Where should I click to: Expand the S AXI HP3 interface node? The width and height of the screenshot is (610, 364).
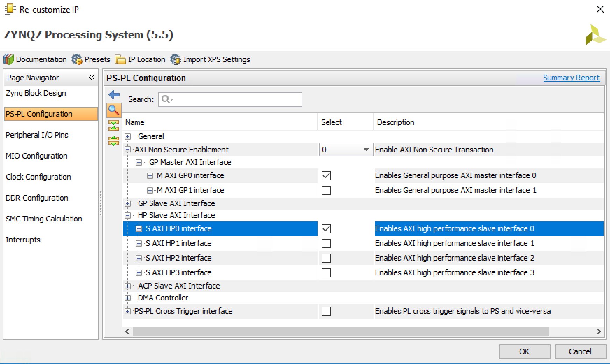[139, 273]
